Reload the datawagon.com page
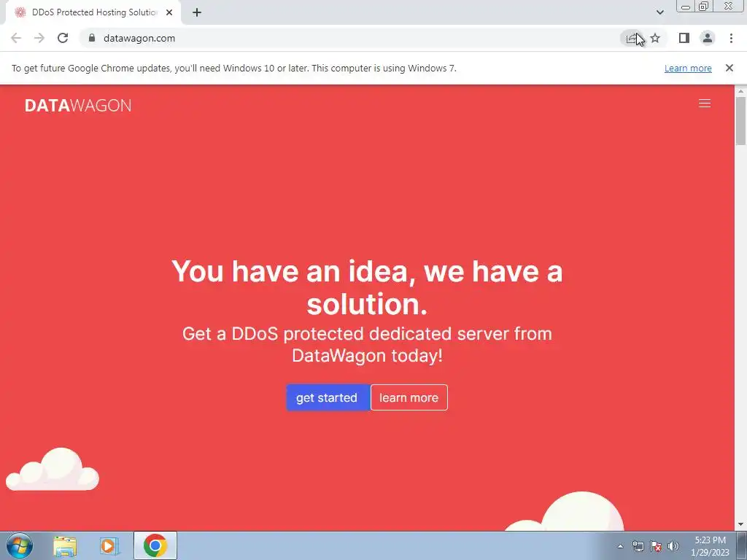The height and width of the screenshot is (560, 747). [63, 38]
